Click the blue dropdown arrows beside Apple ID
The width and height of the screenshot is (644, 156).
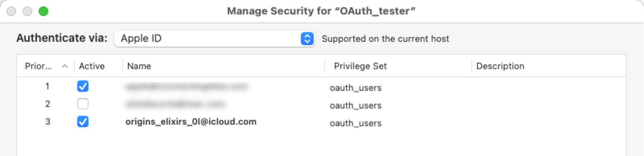coord(307,39)
